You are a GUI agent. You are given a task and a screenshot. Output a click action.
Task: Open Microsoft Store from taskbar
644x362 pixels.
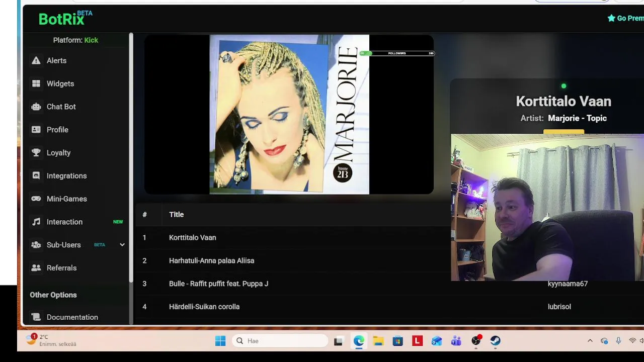(x=398, y=341)
